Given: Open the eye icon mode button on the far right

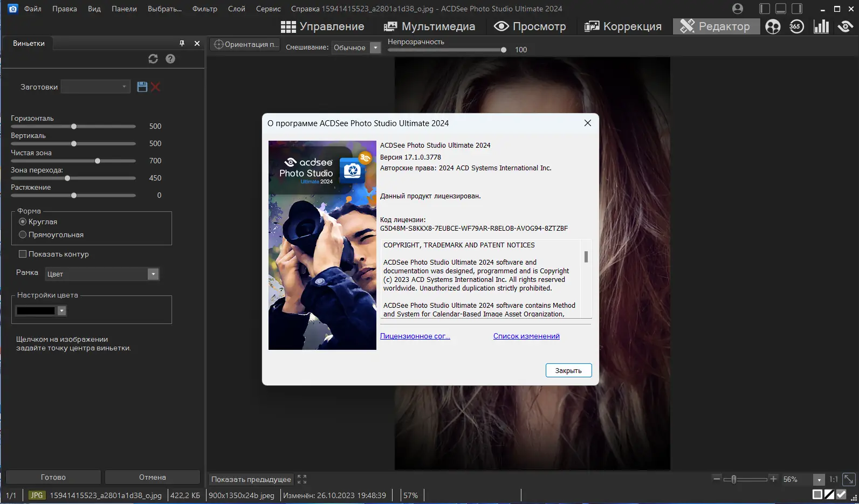Looking at the screenshot, I should [845, 26].
